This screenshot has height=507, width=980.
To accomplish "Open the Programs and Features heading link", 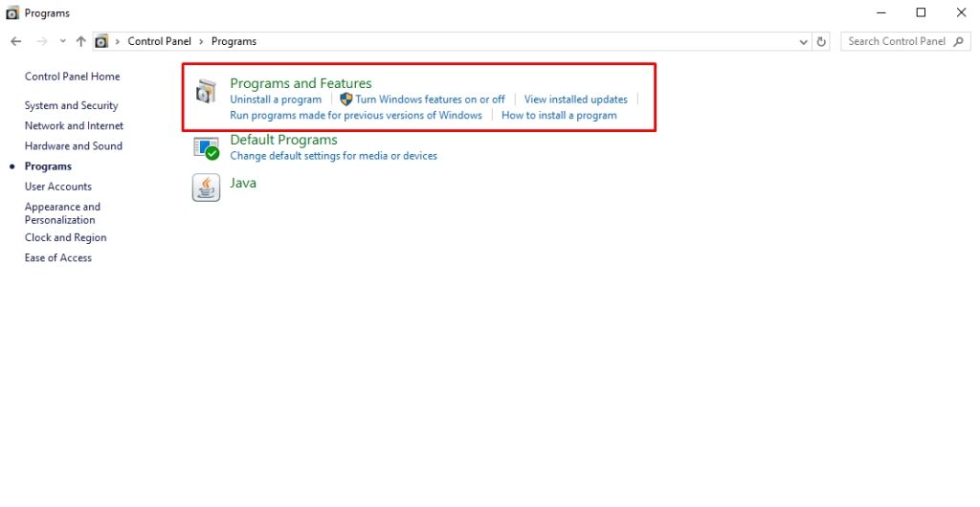I will 301,83.
